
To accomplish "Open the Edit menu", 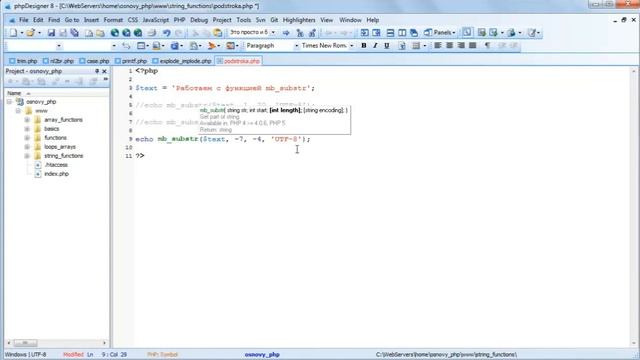I will (38, 20).
